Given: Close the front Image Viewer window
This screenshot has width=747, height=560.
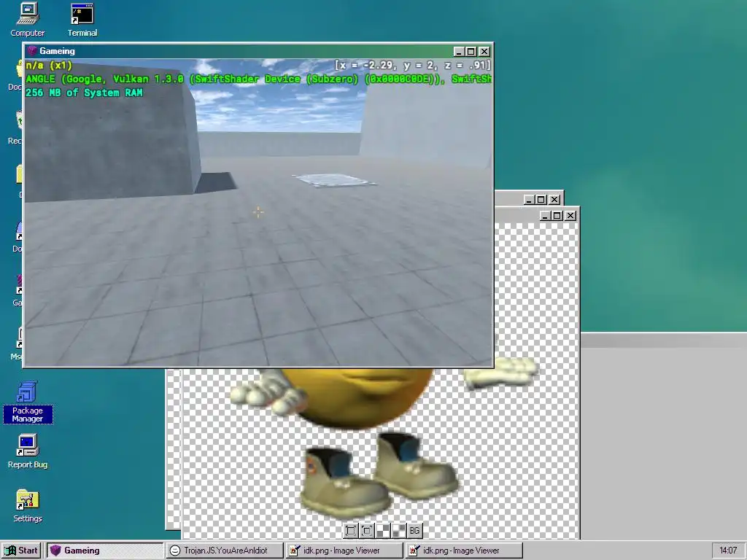Looking at the screenshot, I should point(570,216).
